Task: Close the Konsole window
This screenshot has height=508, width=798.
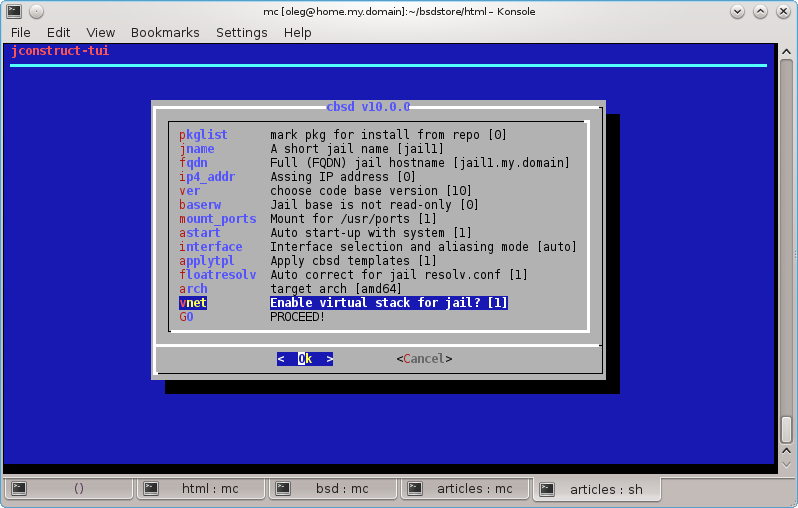Action: (x=783, y=11)
